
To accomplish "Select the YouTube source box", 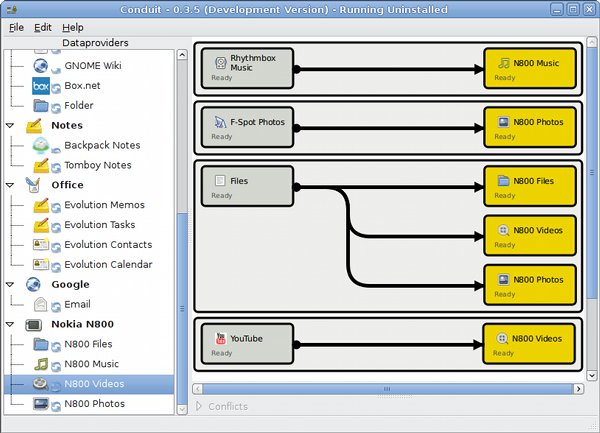I will point(248,344).
